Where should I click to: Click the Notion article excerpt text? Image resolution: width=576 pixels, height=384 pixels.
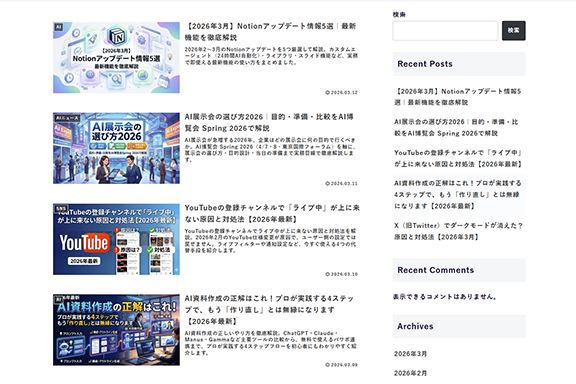point(271,56)
